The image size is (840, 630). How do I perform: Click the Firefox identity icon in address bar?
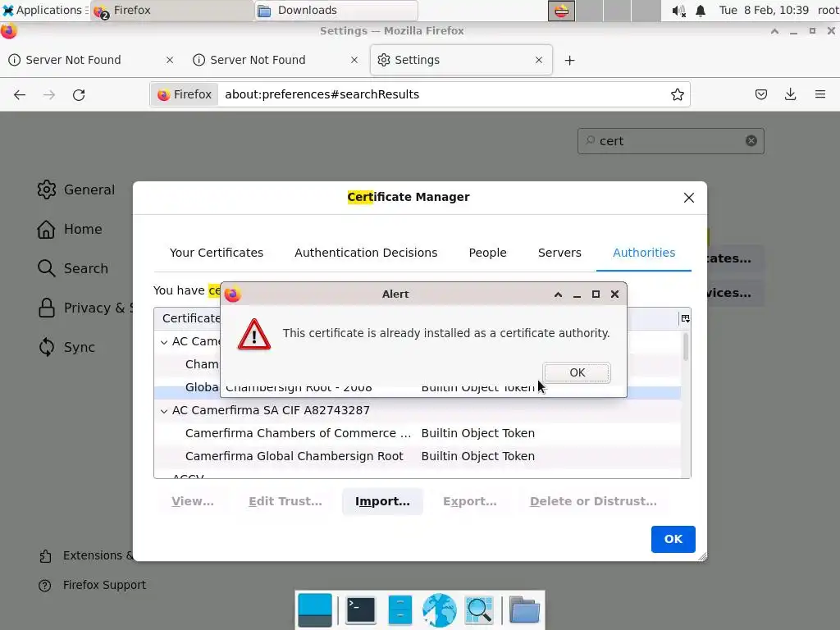point(185,95)
